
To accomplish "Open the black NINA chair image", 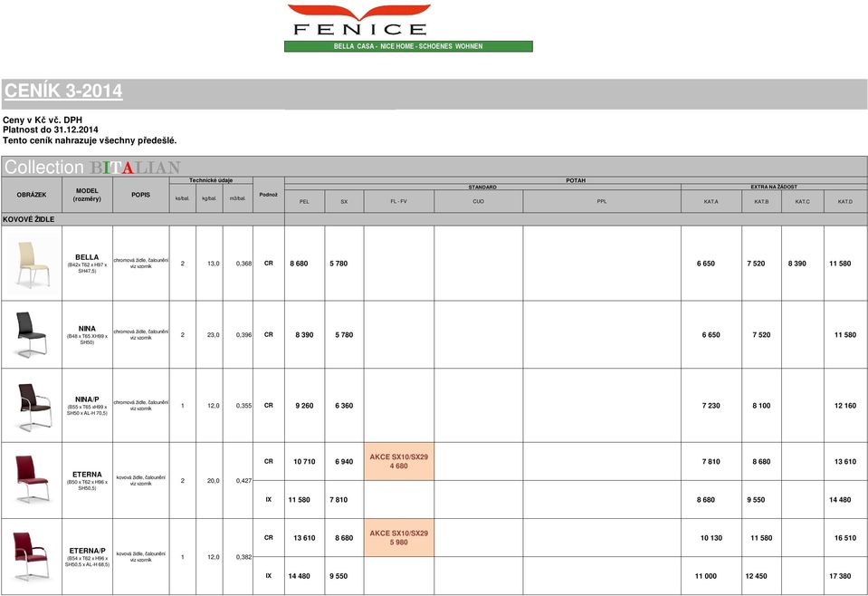I will (32, 335).
